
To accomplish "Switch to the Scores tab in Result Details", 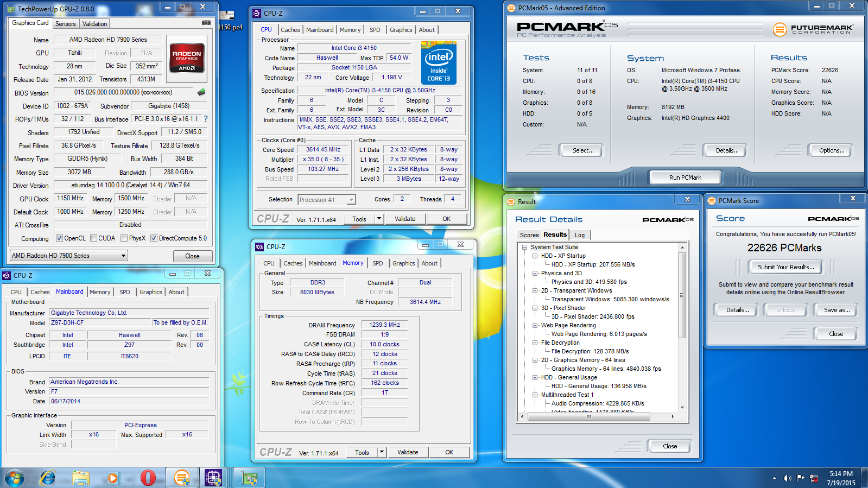I will [x=529, y=235].
